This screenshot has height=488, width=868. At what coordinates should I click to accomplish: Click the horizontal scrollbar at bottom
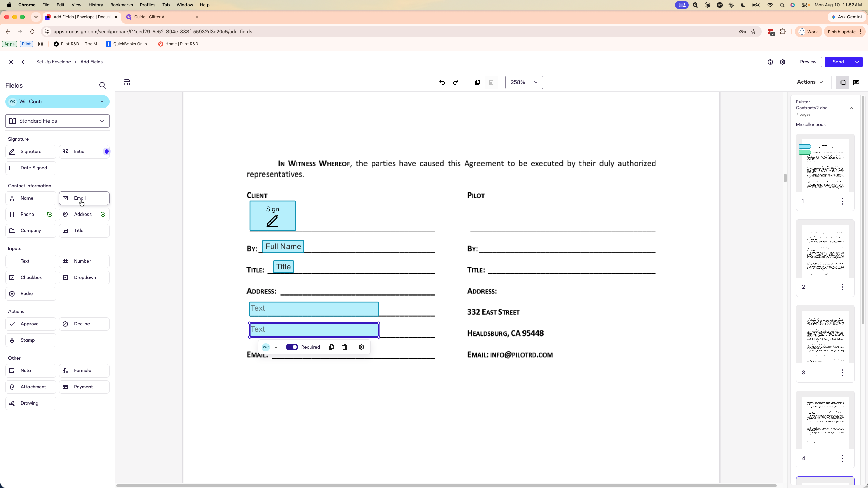(446, 485)
